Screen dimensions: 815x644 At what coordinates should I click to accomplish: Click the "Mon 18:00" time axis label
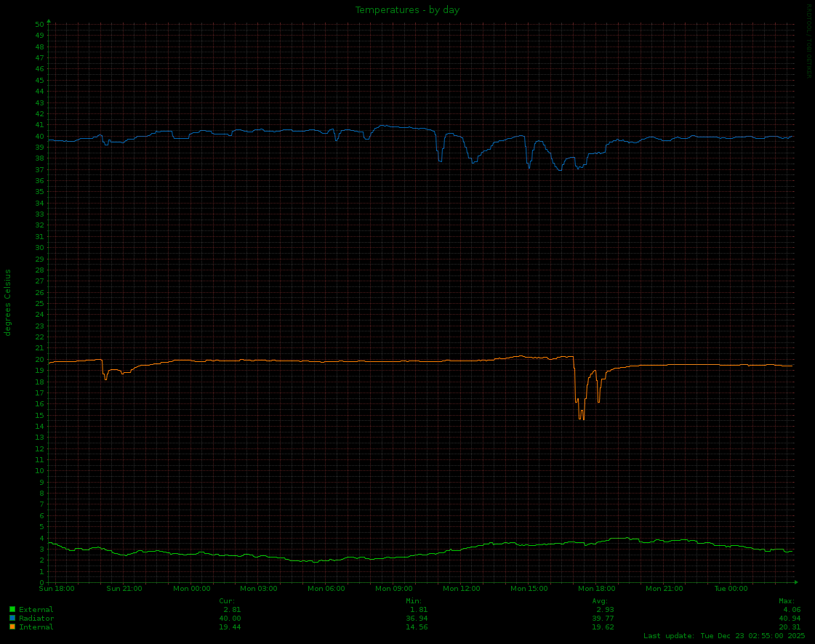(x=596, y=589)
